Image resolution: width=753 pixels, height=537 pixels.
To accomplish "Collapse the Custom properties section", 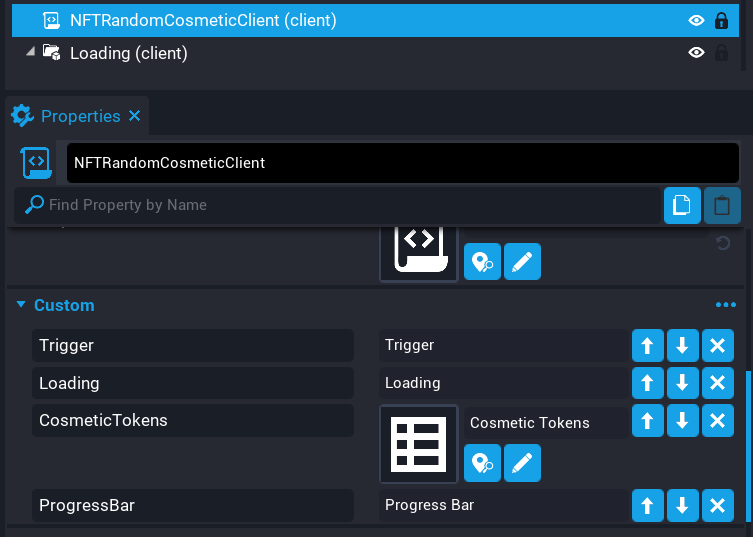I will (x=21, y=305).
